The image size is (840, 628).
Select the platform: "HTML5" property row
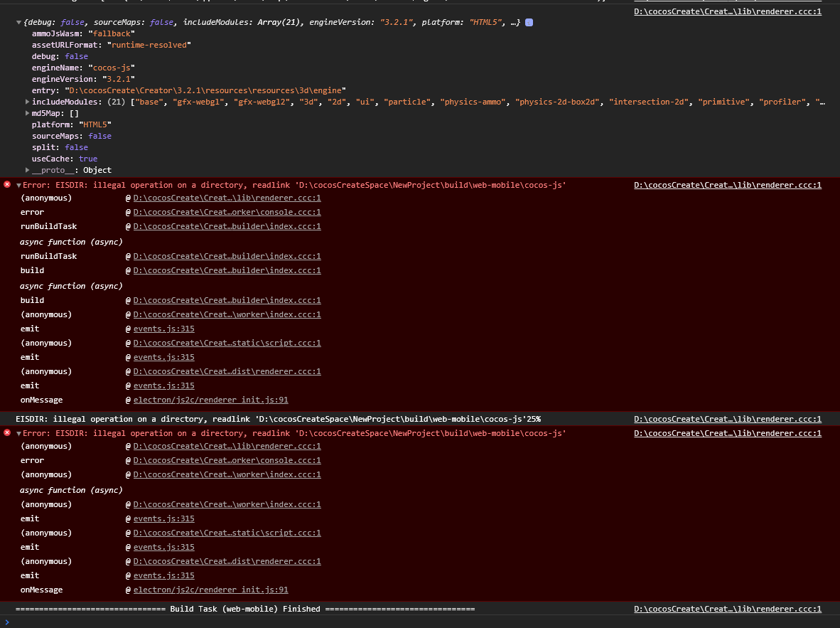pos(72,124)
